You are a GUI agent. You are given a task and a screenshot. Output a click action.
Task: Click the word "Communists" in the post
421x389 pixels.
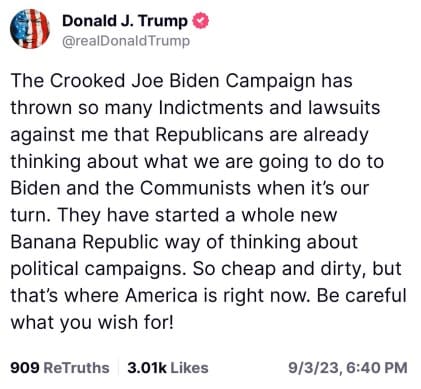pyautogui.click(x=195, y=188)
